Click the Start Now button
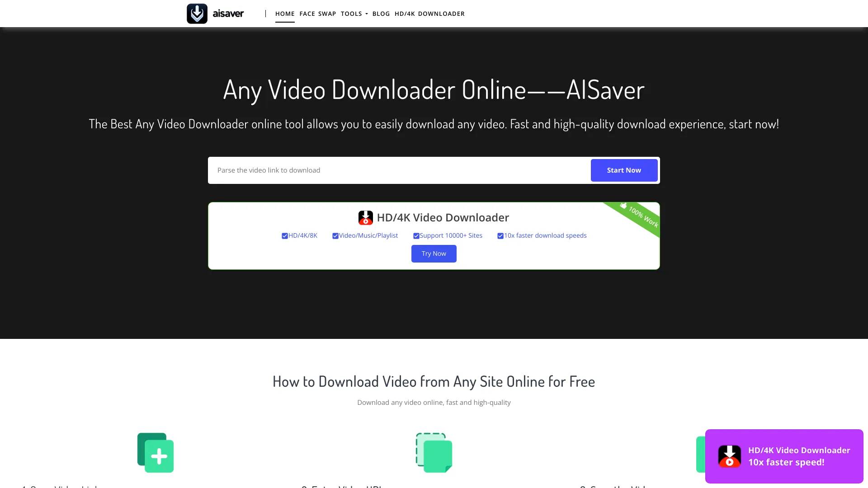 tap(624, 170)
